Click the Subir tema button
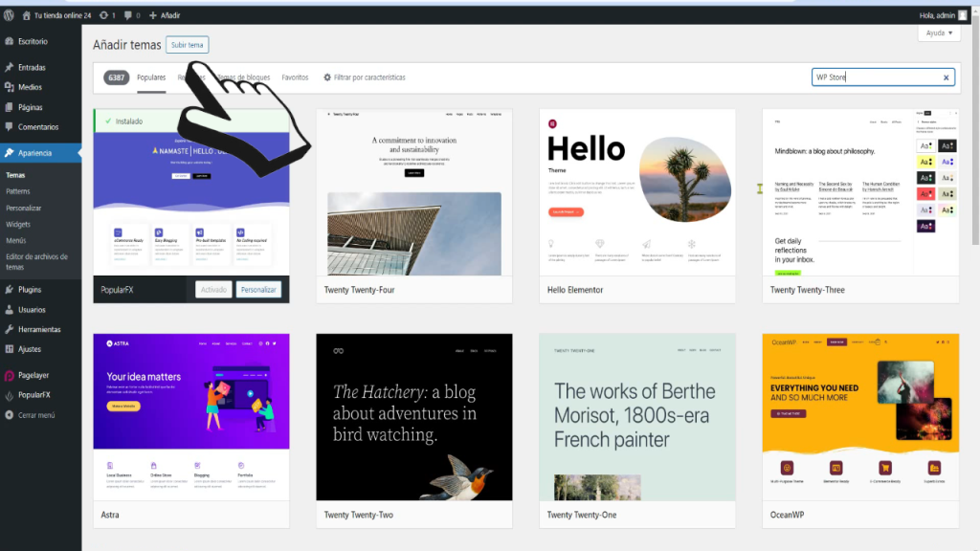 [188, 45]
